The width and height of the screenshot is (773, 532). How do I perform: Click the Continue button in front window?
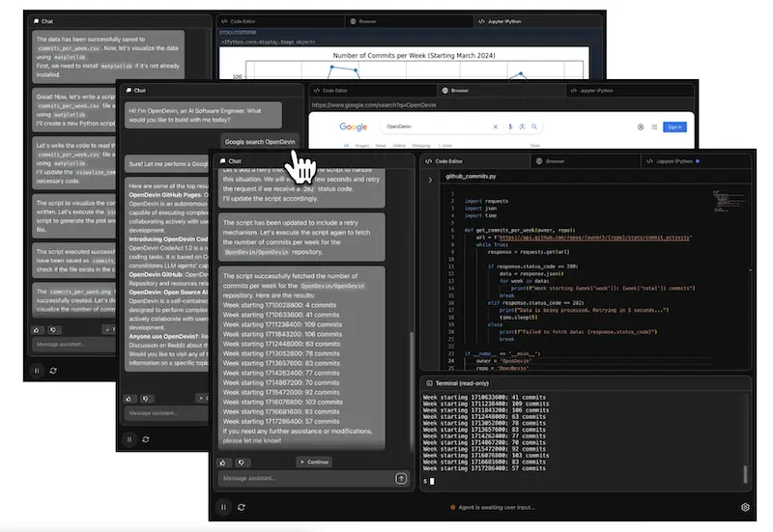(x=314, y=462)
